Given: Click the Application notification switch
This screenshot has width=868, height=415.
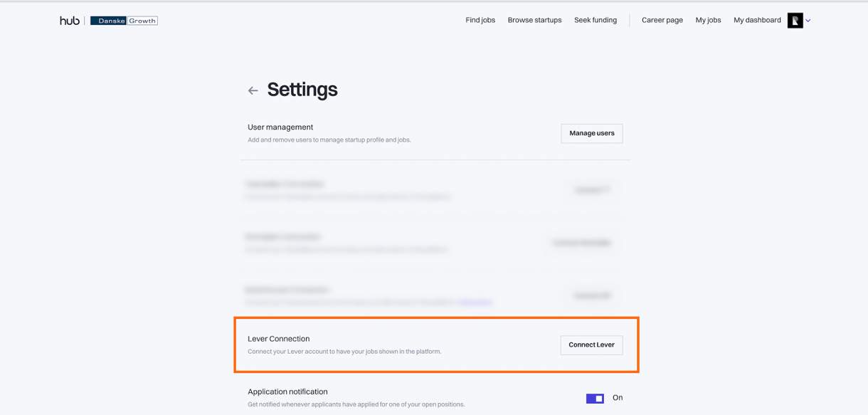Looking at the screenshot, I should coord(594,398).
